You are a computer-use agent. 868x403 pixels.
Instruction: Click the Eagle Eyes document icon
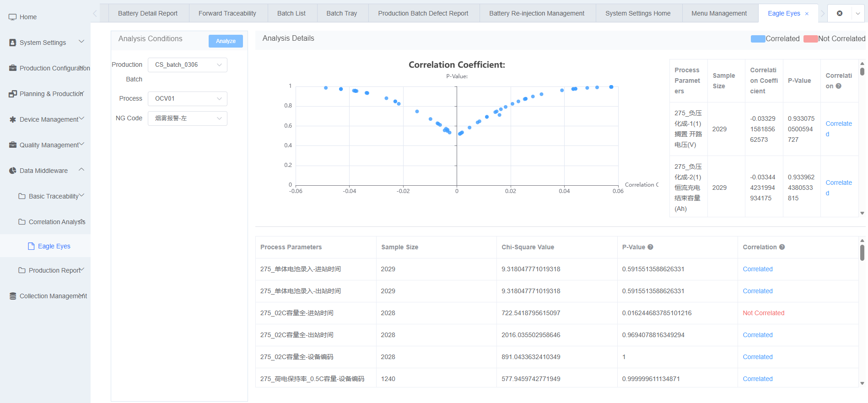click(x=31, y=246)
